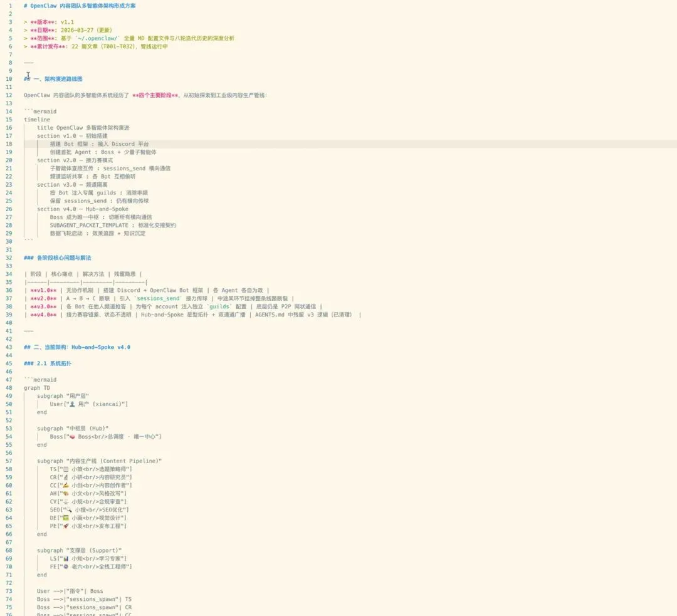Click "sessions_send 横向通信" on line 21
This screenshot has height=616, width=677.
tap(137, 169)
